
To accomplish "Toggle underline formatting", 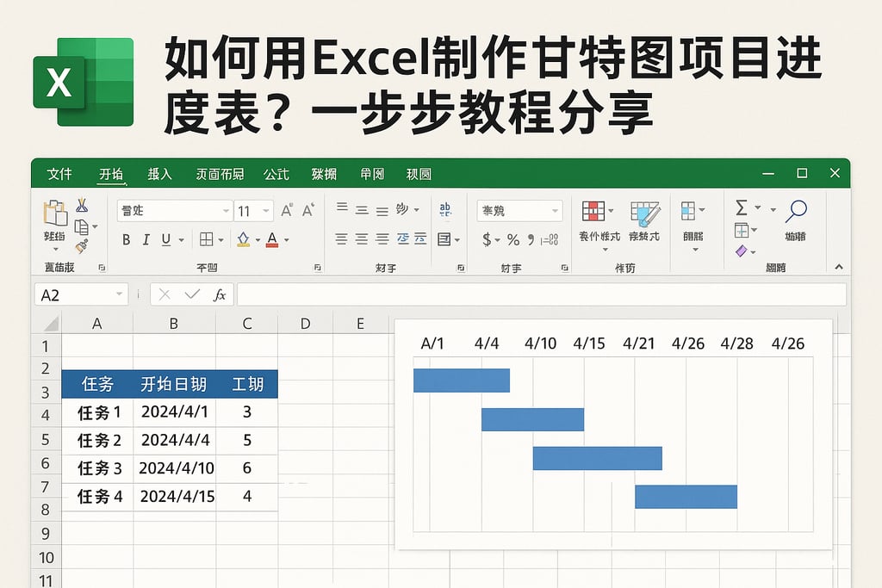I will coord(165,239).
